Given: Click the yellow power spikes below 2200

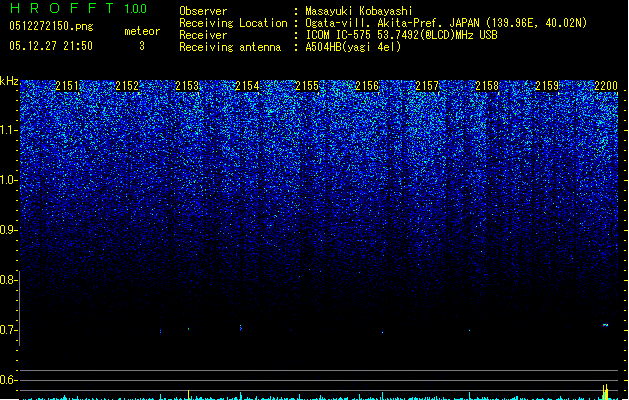Looking at the screenshot, I should [x=605, y=392].
